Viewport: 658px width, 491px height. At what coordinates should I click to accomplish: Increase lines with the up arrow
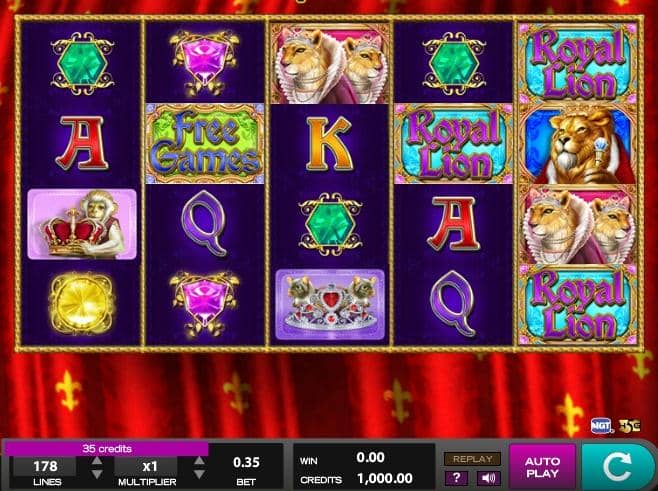click(97, 461)
